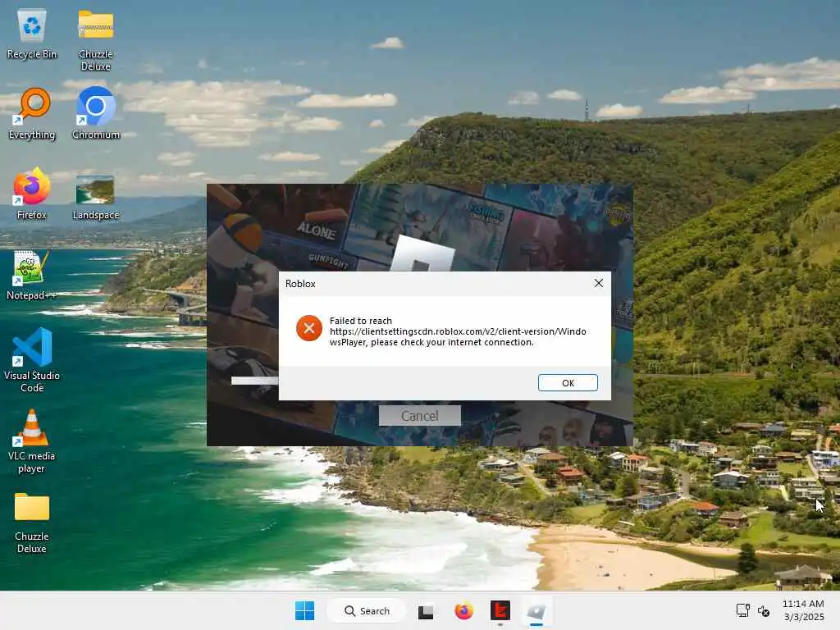Click the muted volume tray icon
The height and width of the screenshot is (630, 840).
pyautogui.click(x=764, y=610)
